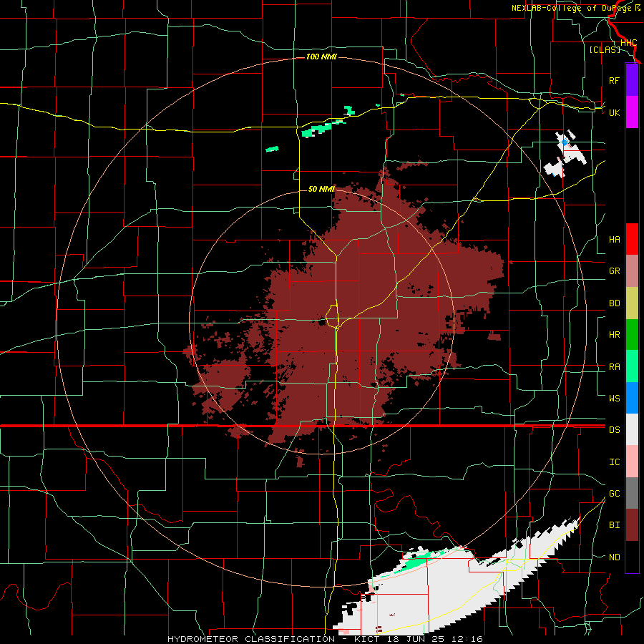644x644 pixels.
Task: Click the GC gray legend swatch
Action: (x=632, y=493)
